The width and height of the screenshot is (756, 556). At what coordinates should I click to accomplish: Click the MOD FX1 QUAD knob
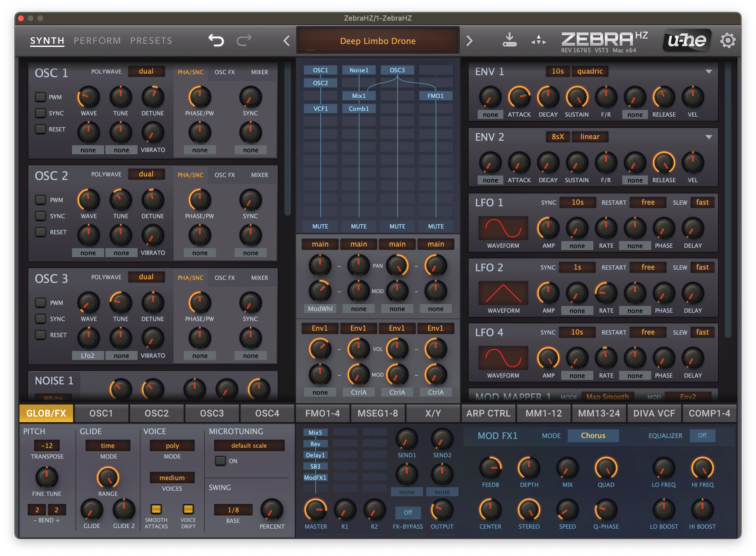[606, 468]
